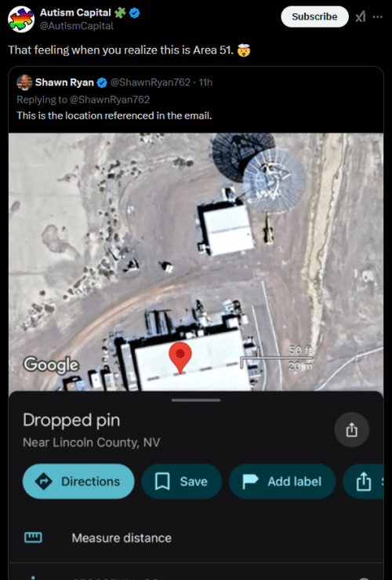The height and width of the screenshot is (580, 392).
Task: Open Autism Capital's profile avatar
Action: (x=21, y=20)
